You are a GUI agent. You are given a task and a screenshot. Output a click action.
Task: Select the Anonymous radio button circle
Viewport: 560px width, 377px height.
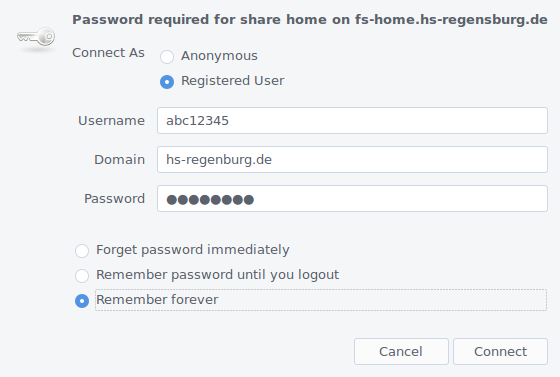tap(167, 57)
